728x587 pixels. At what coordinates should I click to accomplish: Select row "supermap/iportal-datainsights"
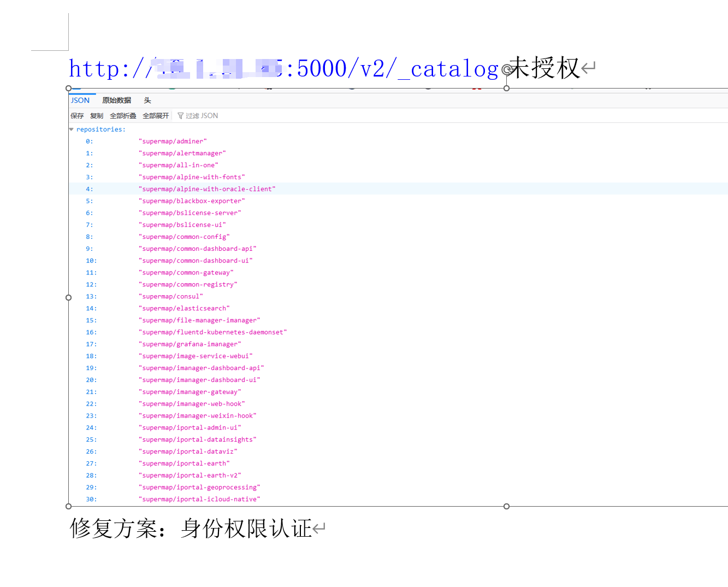(398, 440)
